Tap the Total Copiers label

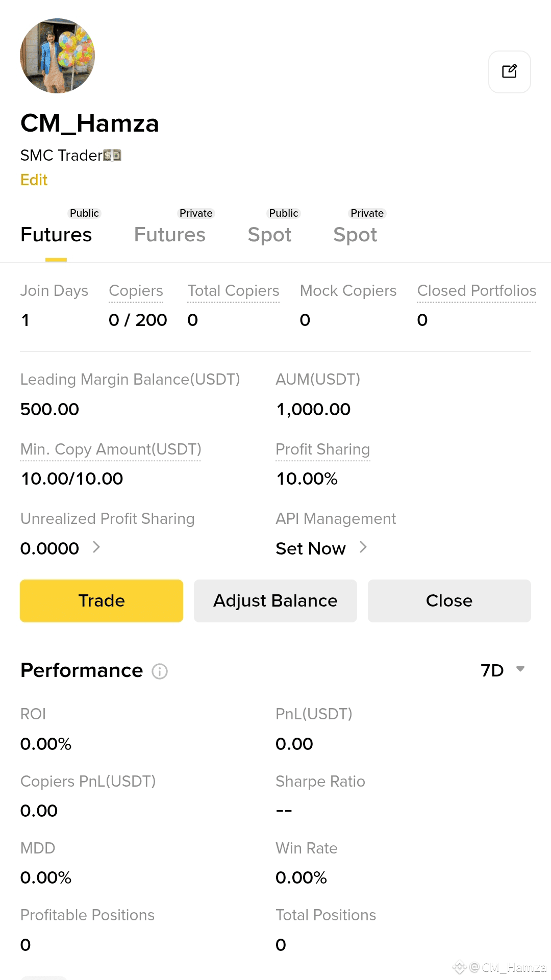(233, 291)
